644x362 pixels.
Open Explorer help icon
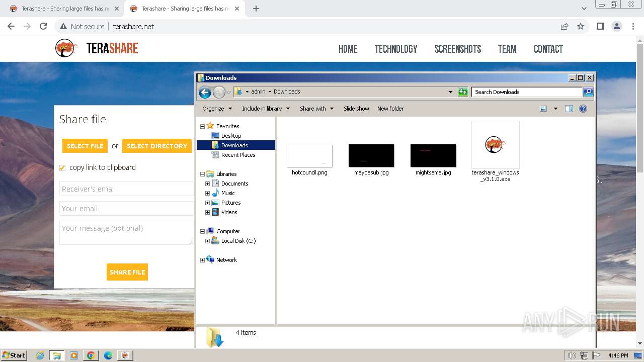pos(583,109)
